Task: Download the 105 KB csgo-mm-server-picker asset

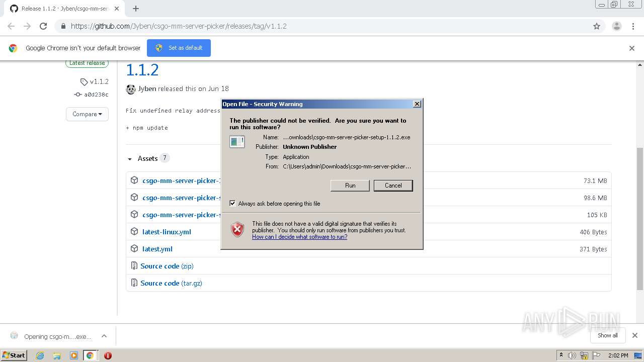Action: pyautogui.click(x=181, y=215)
